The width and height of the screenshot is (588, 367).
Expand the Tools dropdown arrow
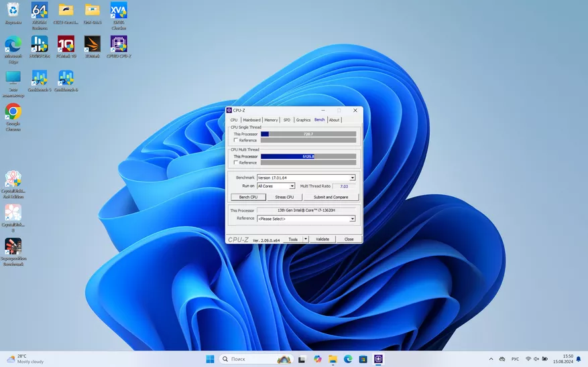[306, 239]
